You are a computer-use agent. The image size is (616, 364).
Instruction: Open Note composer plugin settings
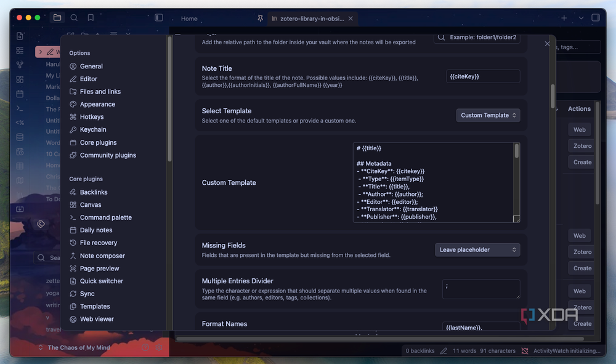click(102, 256)
